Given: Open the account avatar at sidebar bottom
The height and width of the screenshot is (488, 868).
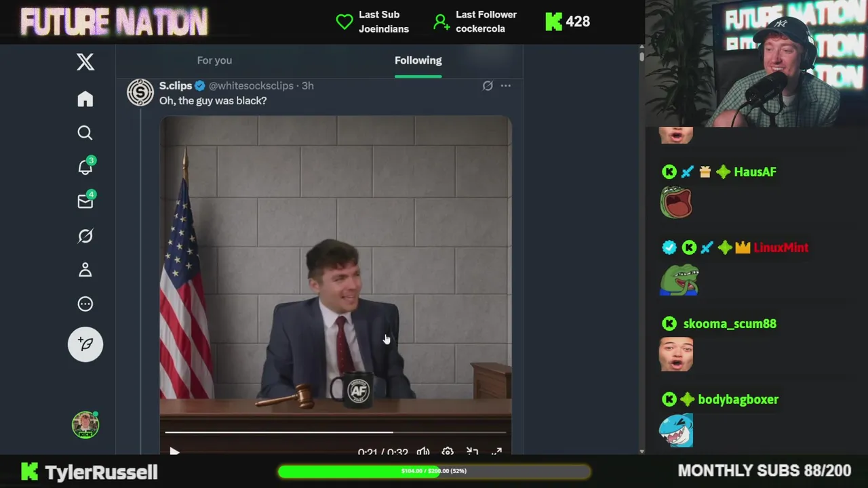Looking at the screenshot, I should click(x=85, y=425).
